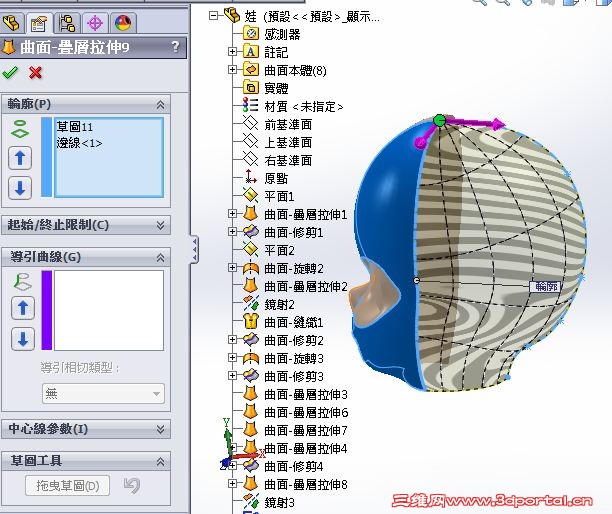The image size is (612, 514).
Task: Expand 曲面-疊層拉伸1 feature
Action: pos(232,213)
